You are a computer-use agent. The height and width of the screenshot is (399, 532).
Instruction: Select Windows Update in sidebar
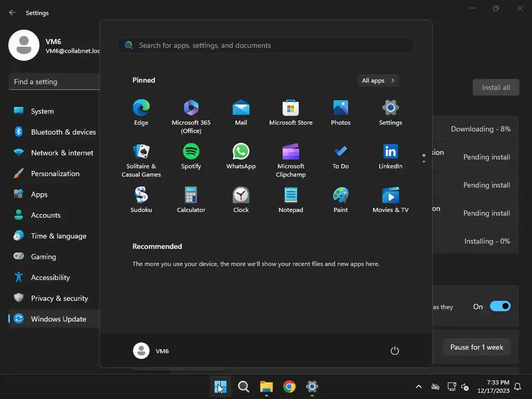click(54, 319)
